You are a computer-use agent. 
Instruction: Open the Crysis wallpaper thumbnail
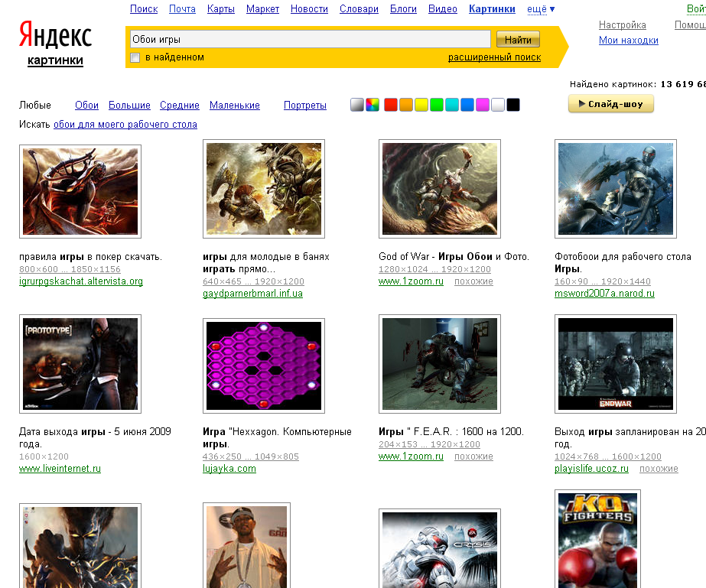pyautogui.click(x=440, y=548)
